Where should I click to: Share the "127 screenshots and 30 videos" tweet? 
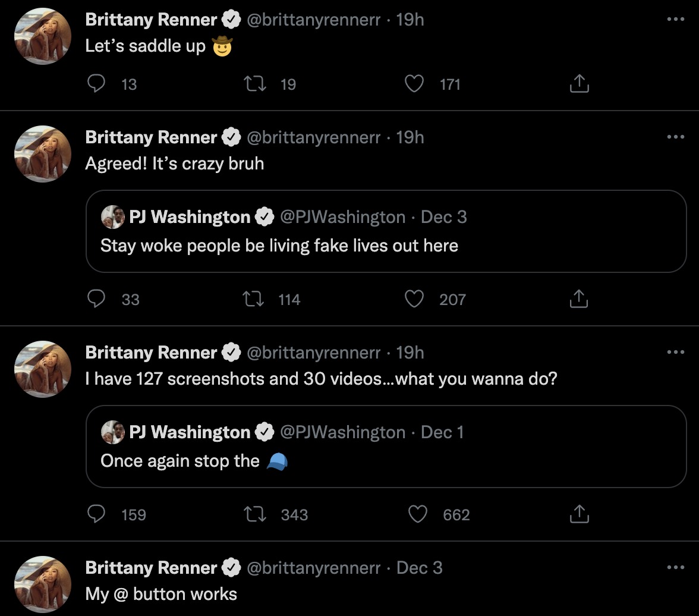coord(579,514)
